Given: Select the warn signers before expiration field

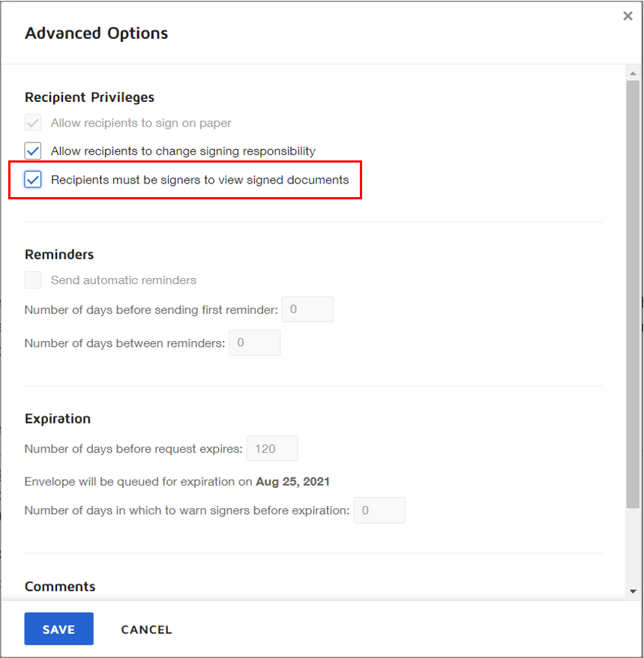Looking at the screenshot, I should tap(379, 510).
